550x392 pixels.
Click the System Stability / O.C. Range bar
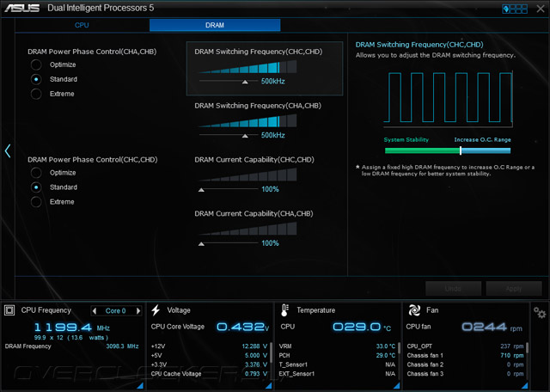point(448,151)
